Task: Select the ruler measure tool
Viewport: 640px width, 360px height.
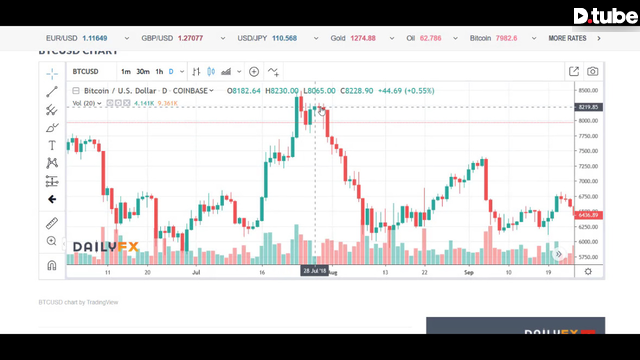Action: pos(52,223)
